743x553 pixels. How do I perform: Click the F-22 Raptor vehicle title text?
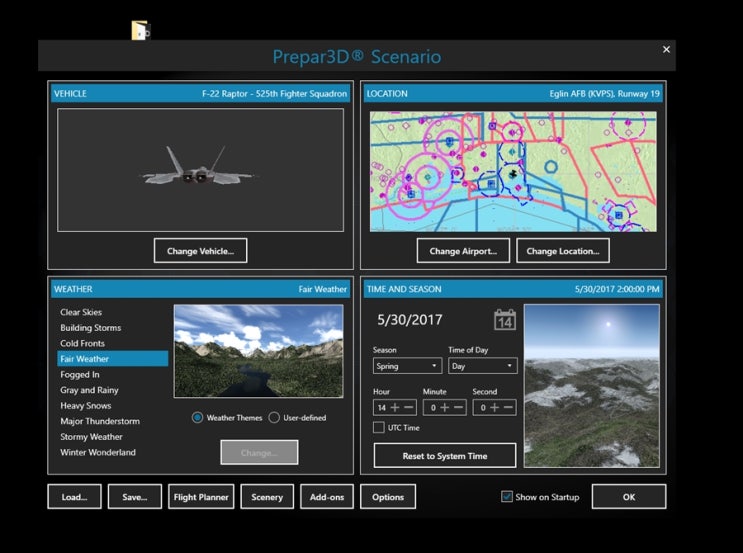tap(274, 93)
